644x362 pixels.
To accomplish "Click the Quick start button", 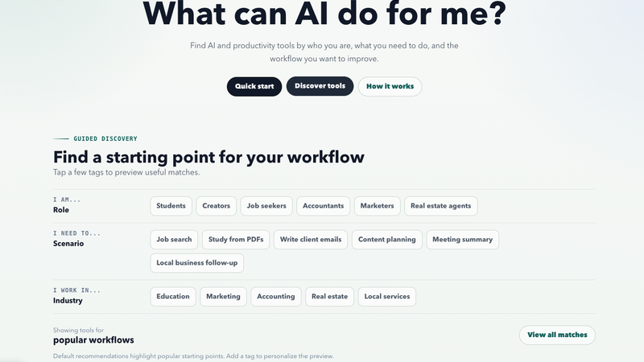I will click(x=254, y=87).
